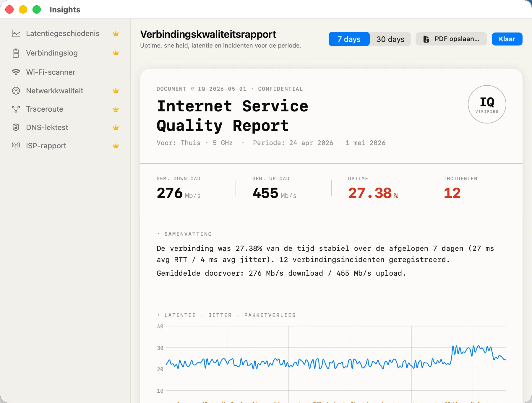Select the 7 days period

(x=349, y=39)
